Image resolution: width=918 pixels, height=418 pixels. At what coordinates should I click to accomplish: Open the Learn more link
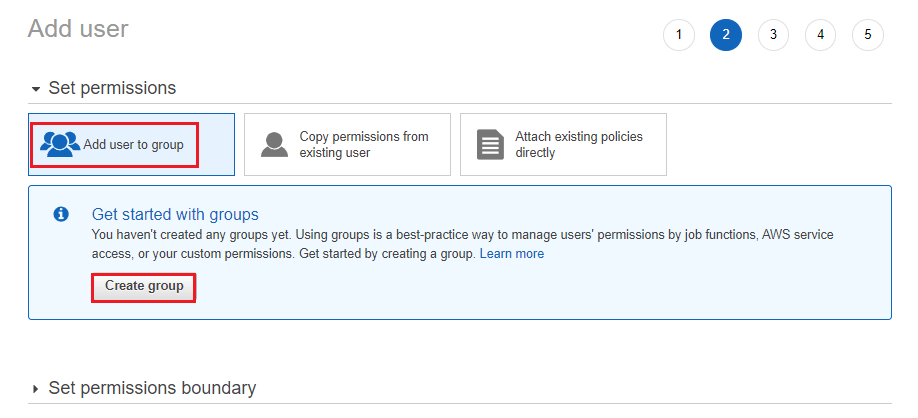(512, 254)
